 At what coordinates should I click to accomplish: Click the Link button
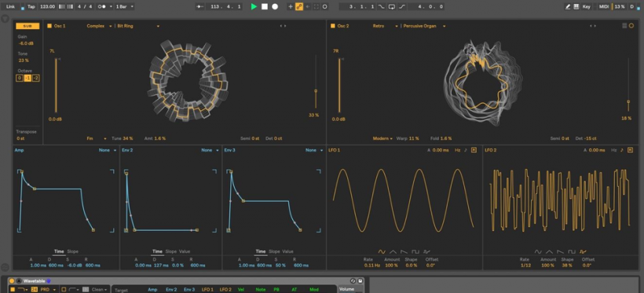click(10, 6)
